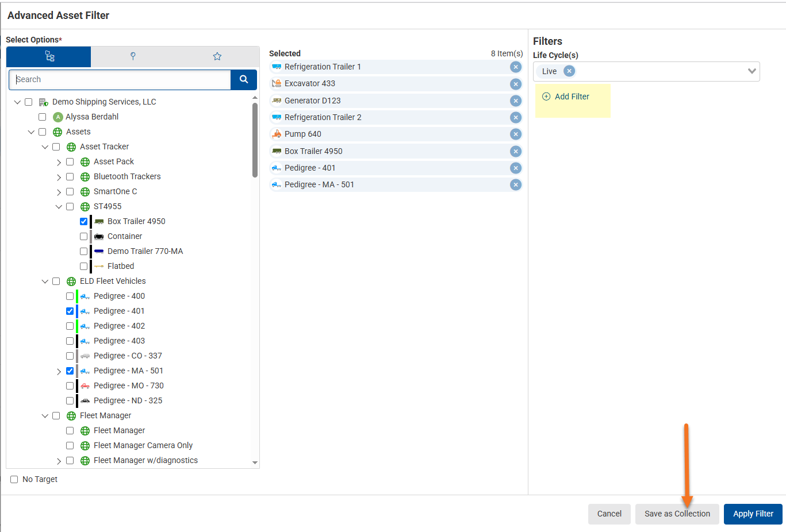
Task: Click the Alyssa Berdahl user avatar
Action: tap(57, 117)
